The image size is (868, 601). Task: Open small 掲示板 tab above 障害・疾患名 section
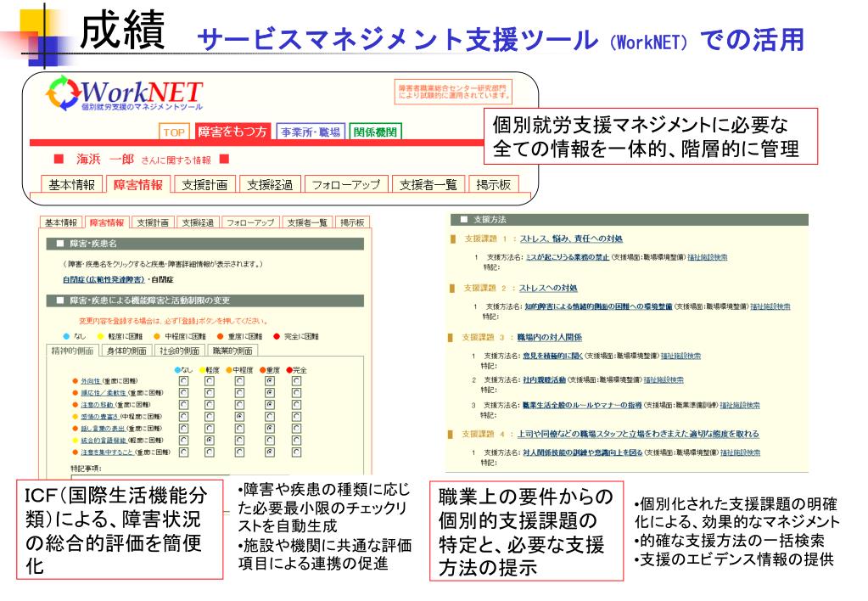(x=352, y=222)
